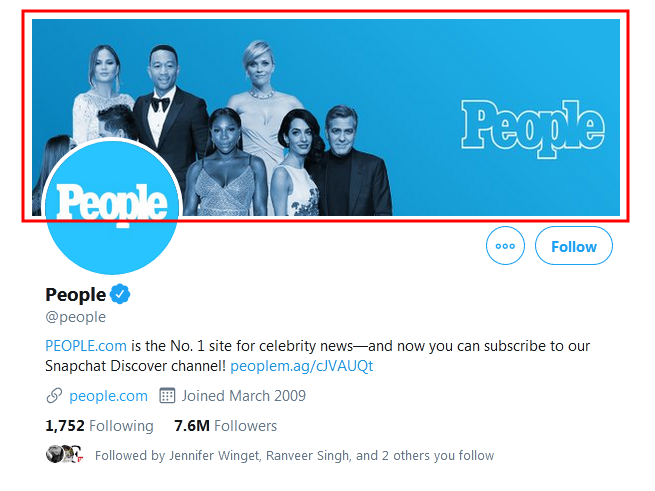Viewport: 655px width, 491px height.
Task: Click the first mutual follower avatar
Action: click(55, 455)
